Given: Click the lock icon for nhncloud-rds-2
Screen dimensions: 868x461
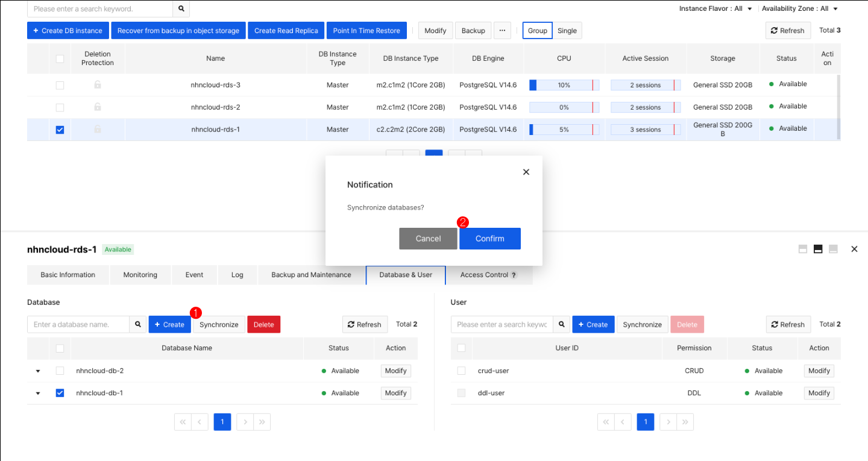Looking at the screenshot, I should (x=98, y=107).
